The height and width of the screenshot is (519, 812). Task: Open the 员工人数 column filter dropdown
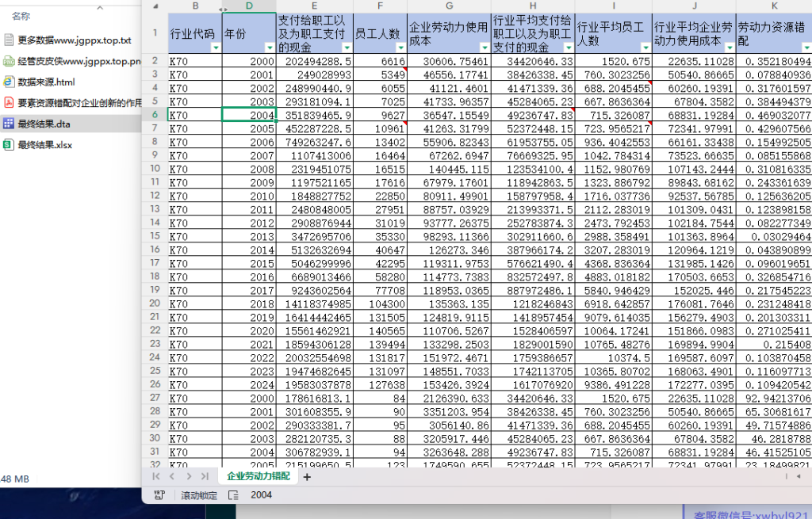coord(400,48)
